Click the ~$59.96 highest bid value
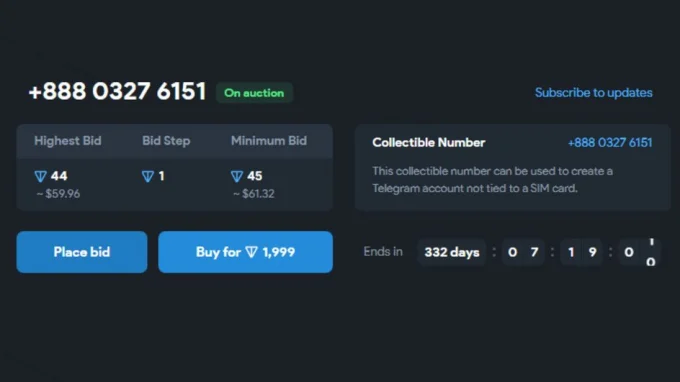Viewport: 680px width, 382px height. [58, 193]
